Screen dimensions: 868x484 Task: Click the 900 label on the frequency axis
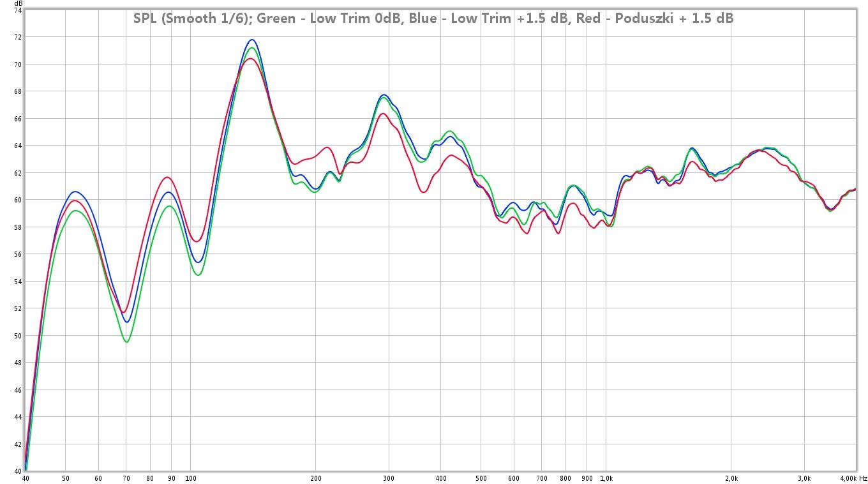(x=587, y=478)
